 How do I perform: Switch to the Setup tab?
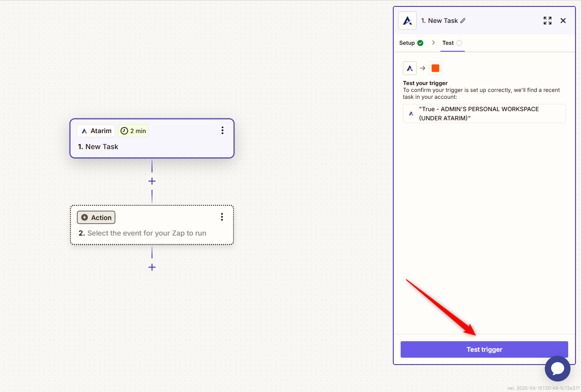click(411, 43)
